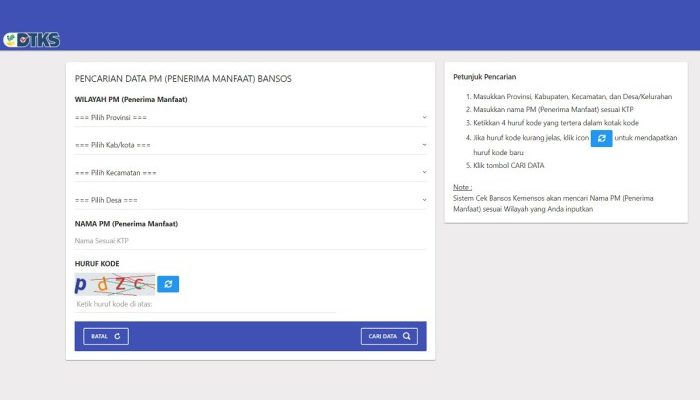Open the Pilih Kab/kota dropdown
This screenshot has height=400, width=700.
(x=250, y=145)
